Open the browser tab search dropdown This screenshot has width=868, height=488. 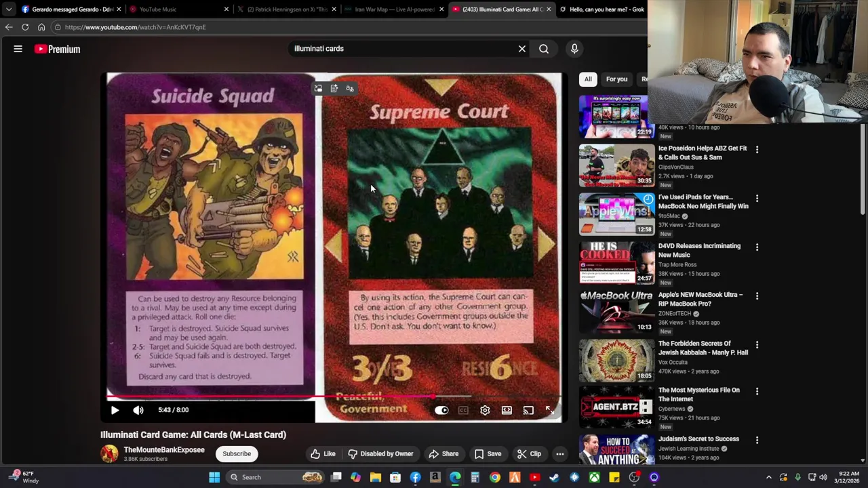coord(8,9)
